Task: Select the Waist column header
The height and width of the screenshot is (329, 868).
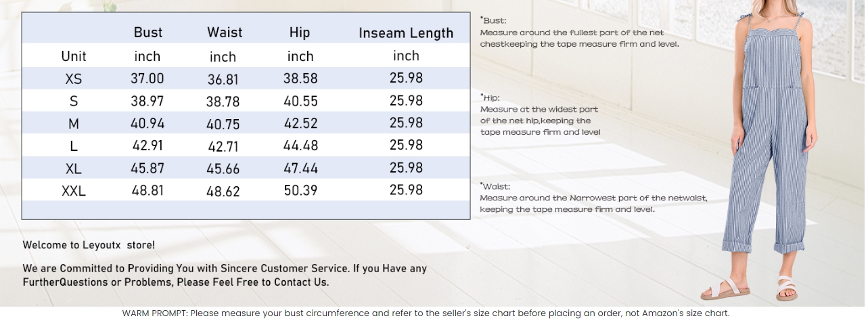Action: (x=224, y=32)
